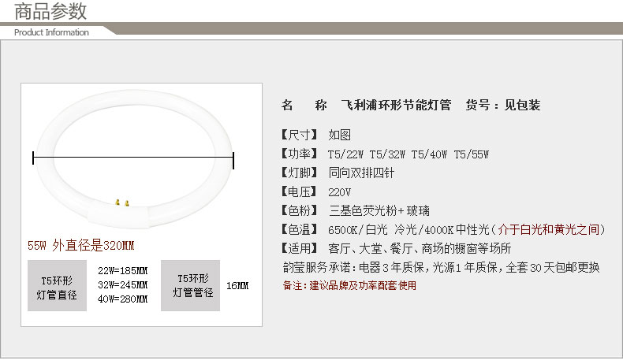
Task: Click the 【色粉】 label
Action: 299,210
